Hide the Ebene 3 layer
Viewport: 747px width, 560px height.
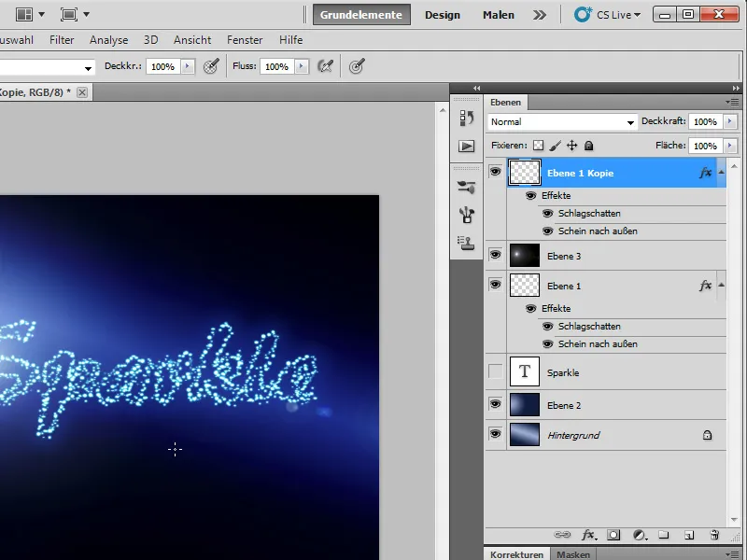click(495, 253)
